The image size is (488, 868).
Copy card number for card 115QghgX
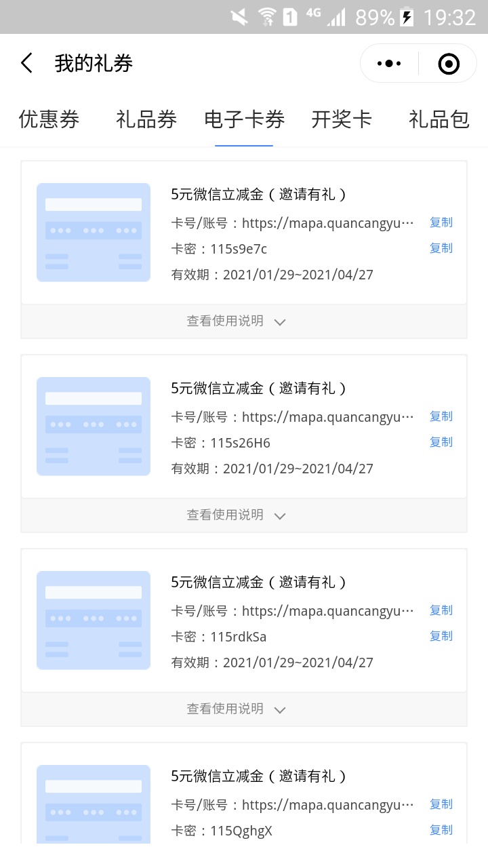tap(441, 804)
